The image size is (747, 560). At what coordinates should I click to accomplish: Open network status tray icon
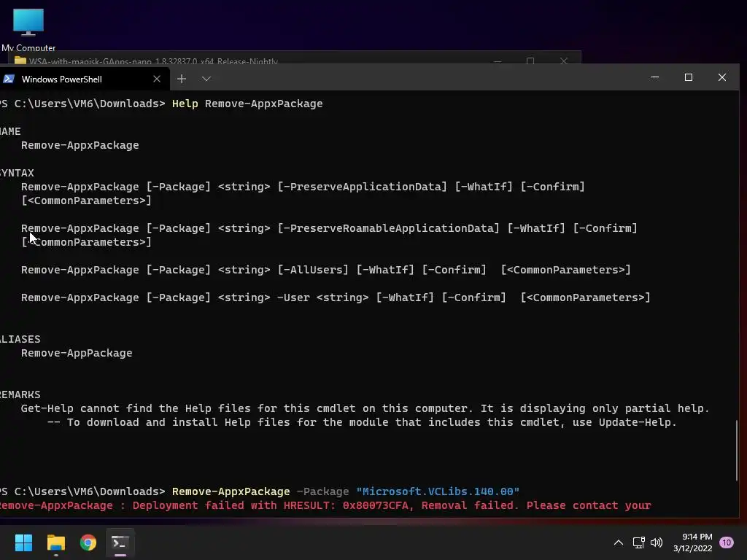click(638, 542)
